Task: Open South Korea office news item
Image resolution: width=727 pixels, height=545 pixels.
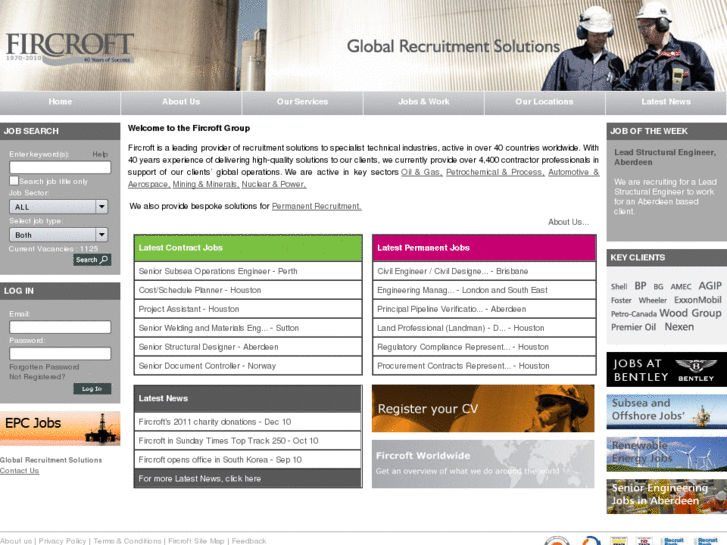Action: [248, 460]
